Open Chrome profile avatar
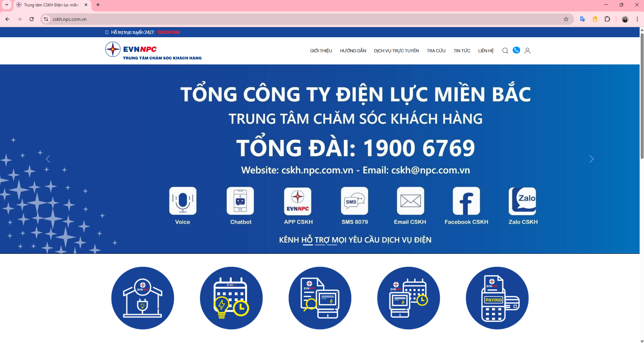The height and width of the screenshot is (343, 644). pyautogui.click(x=625, y=19)
